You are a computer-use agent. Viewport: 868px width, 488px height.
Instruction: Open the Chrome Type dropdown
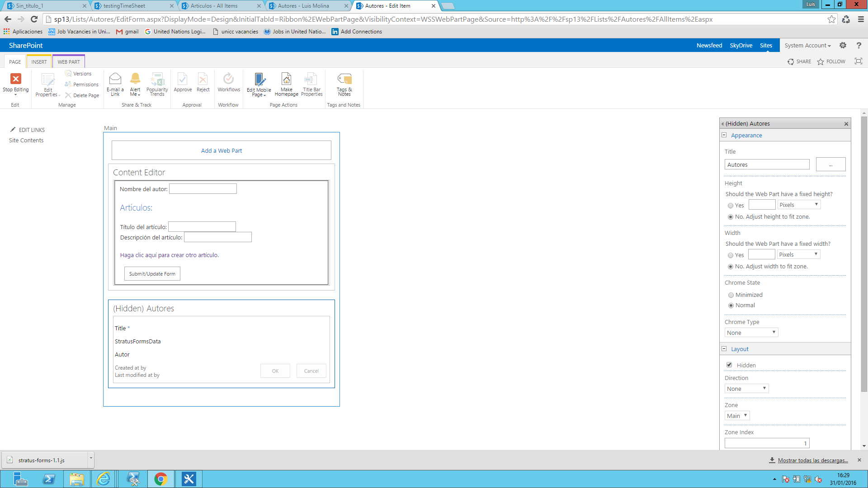(x=751, y=332)
